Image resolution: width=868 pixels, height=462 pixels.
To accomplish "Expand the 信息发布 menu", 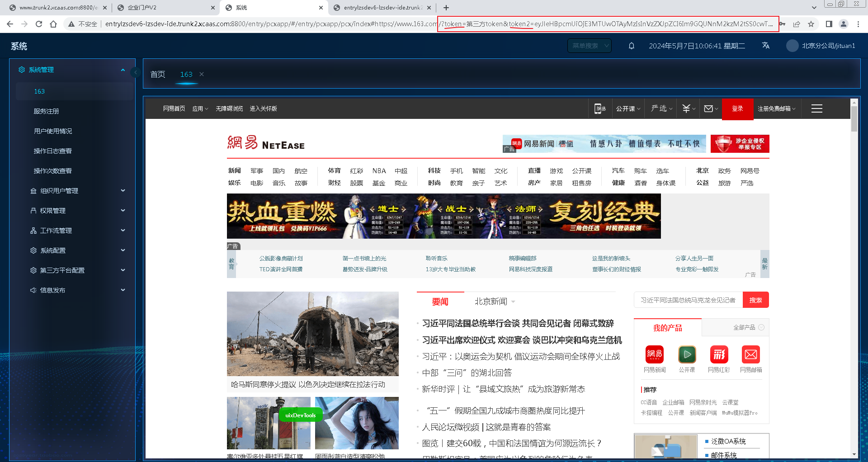I will click(x=75, y=290).
